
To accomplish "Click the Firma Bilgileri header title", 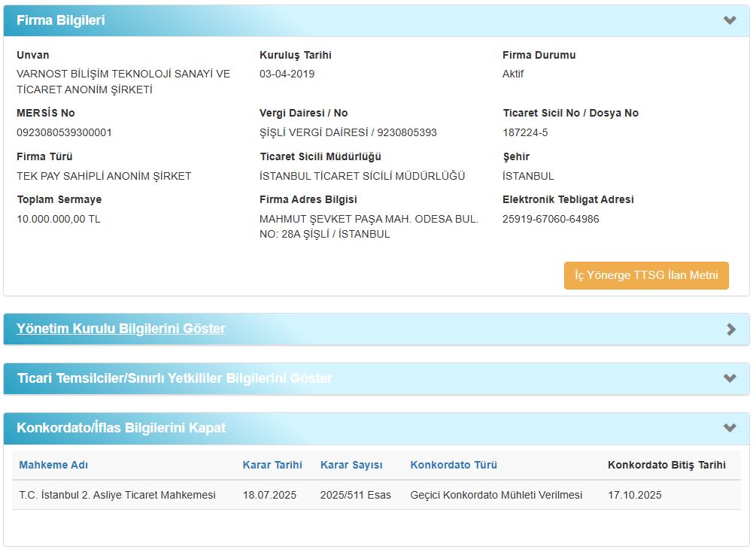I will (x=61, y=20).
